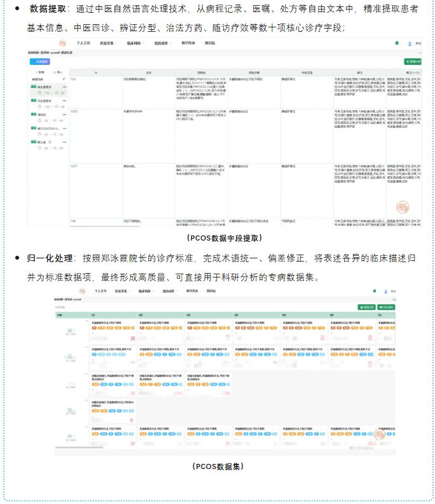
Task: Click the share icon under the 2026050614 library
Action: pyautogui.click(x=56, y=134)
